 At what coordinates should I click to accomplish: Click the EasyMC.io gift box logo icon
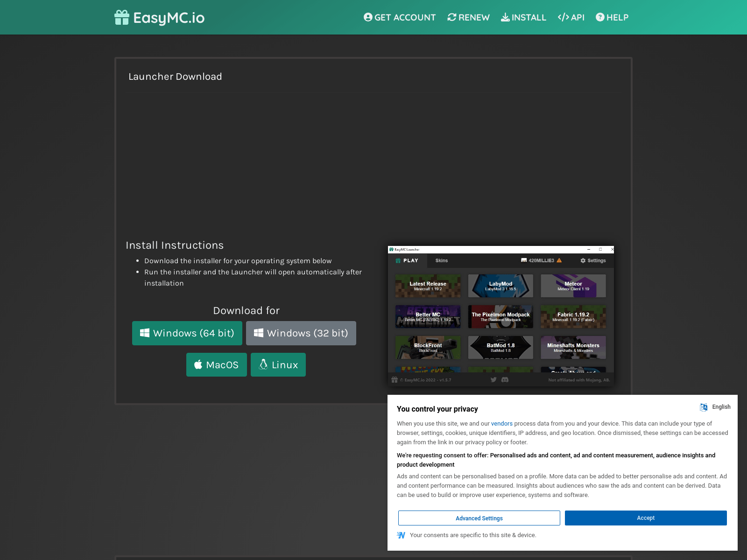[x=122, y=17]
